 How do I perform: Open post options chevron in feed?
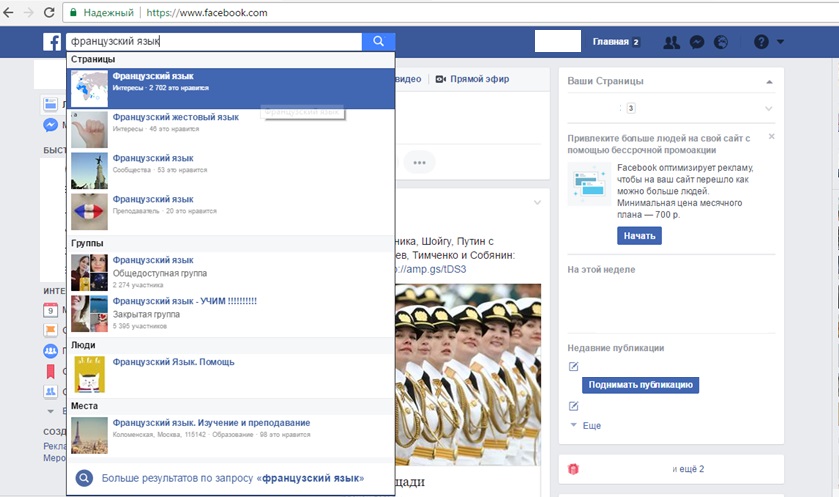pyautogui.click(x=537, y=203)
